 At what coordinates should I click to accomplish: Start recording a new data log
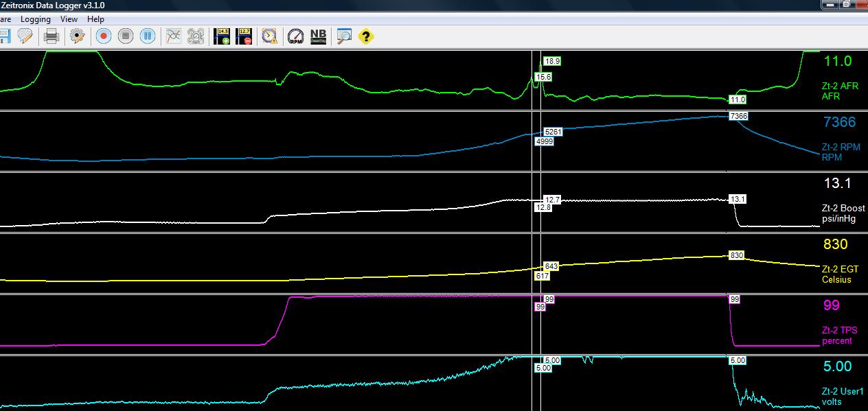tap(103, 36)
